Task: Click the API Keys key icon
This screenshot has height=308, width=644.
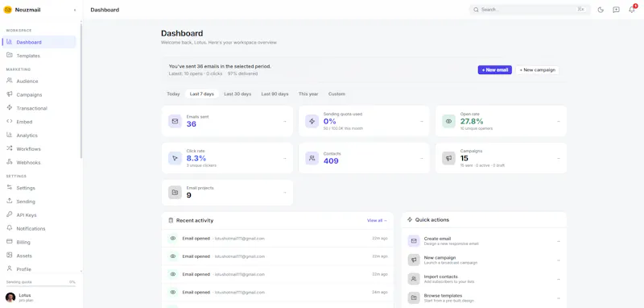Action: 10,214
